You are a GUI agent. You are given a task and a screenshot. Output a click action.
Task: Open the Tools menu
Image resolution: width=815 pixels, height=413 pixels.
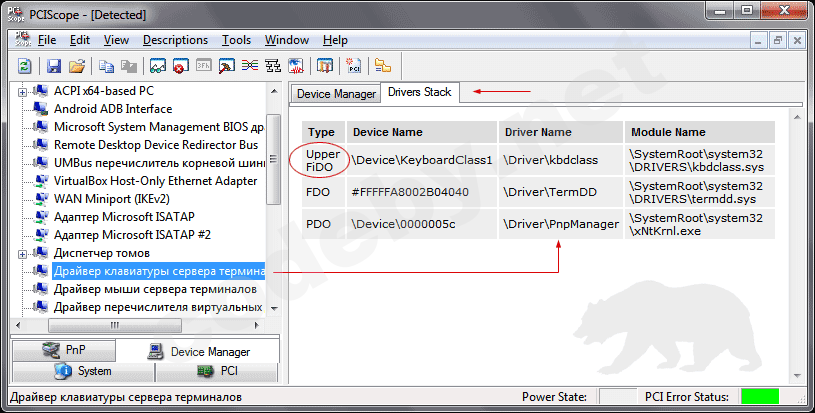tap(236, 40)
